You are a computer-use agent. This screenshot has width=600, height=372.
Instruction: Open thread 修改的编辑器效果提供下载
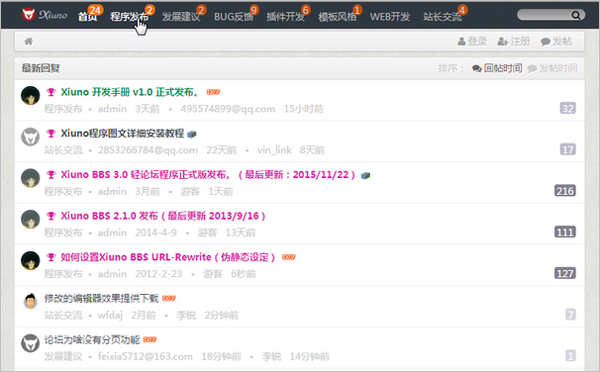(x=101, y=299)
